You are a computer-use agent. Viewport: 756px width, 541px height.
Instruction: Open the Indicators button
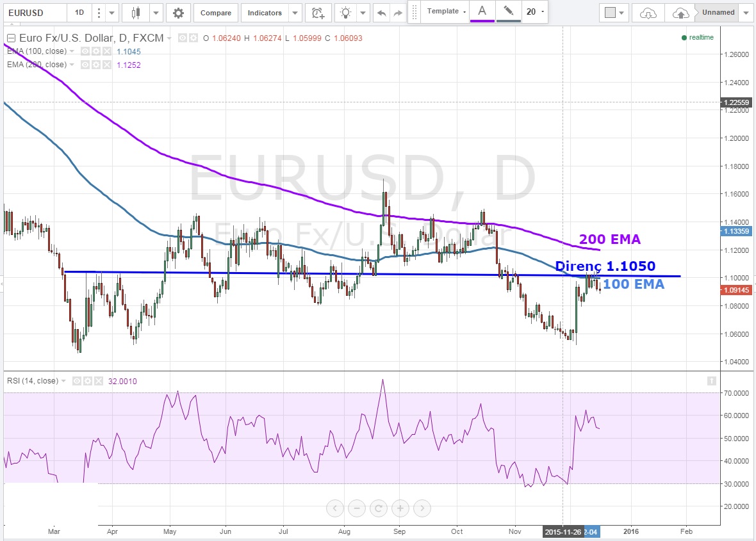click(x=265, y=13)
